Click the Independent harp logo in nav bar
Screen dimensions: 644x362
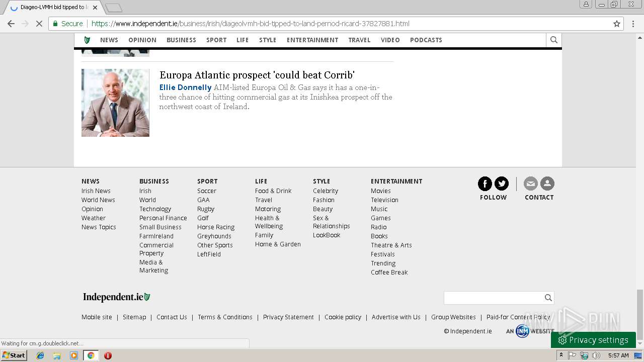87,40
